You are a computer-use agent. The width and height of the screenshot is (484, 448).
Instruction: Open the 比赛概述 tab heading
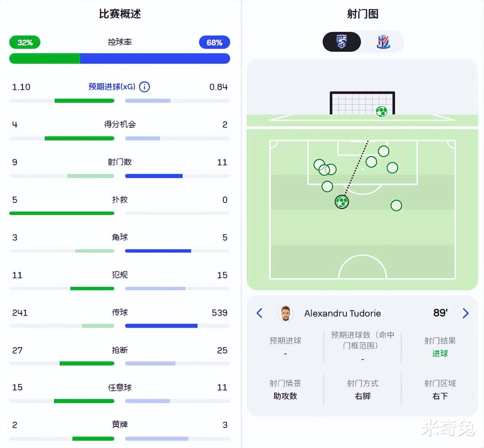tap(120, 14)
